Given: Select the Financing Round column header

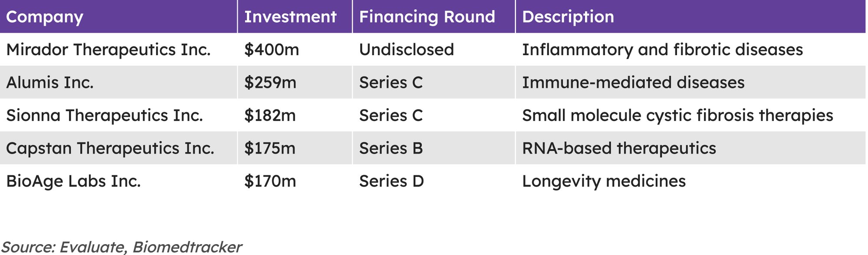Looking at the screenshot, I should point(427,17).
